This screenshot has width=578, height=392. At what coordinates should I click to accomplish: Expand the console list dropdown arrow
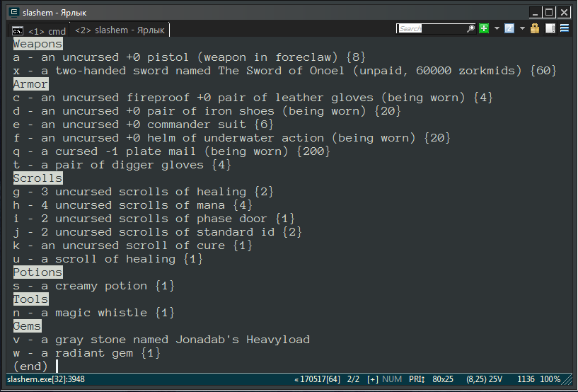pyautogui.click(x=522, y=28)
